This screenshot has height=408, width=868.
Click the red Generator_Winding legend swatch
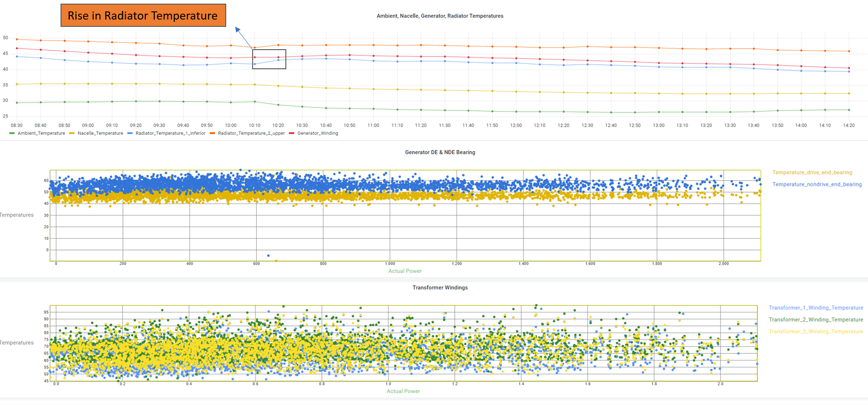[x=292, y=133]
